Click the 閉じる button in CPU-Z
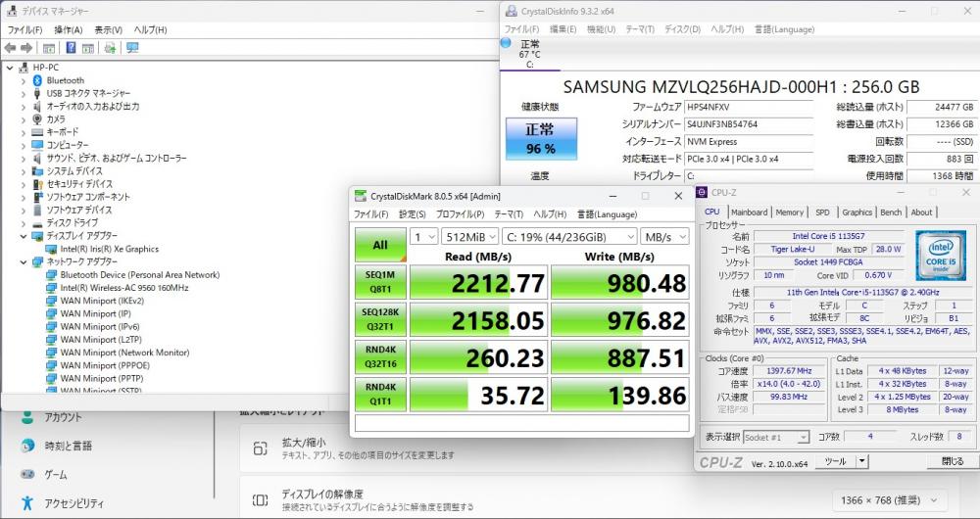This screenshot has width=980, height=519. pos(952,461)
